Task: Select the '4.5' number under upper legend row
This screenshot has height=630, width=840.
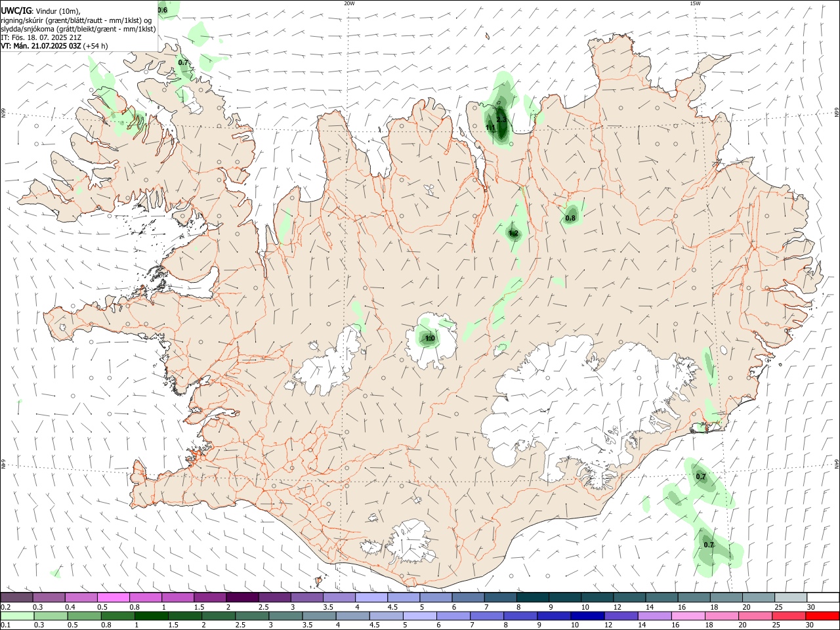Action: click(x=392, y=607)
